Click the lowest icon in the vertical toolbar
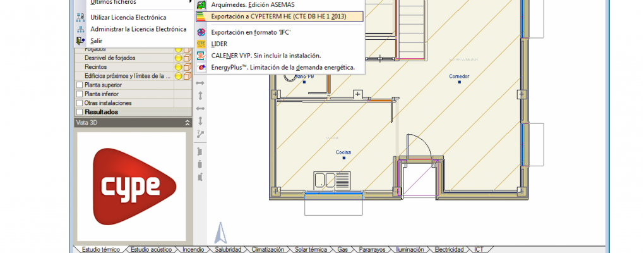The image size is (644, 253). 200,177
